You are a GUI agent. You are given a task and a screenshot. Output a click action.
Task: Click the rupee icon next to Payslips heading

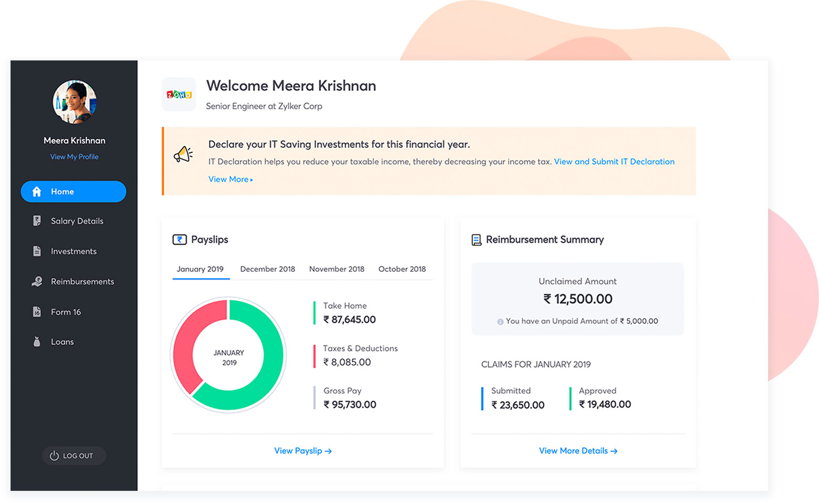[x=180, y=239]
